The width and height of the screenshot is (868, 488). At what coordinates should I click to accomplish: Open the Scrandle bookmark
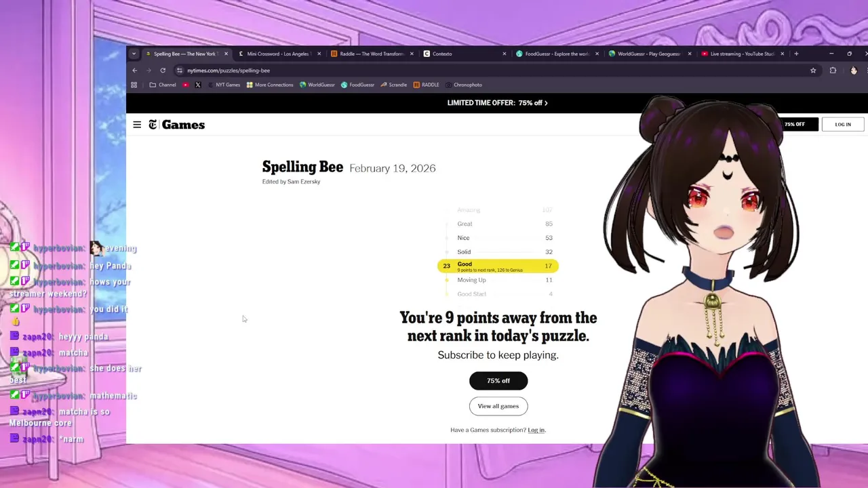click(394, 85)
